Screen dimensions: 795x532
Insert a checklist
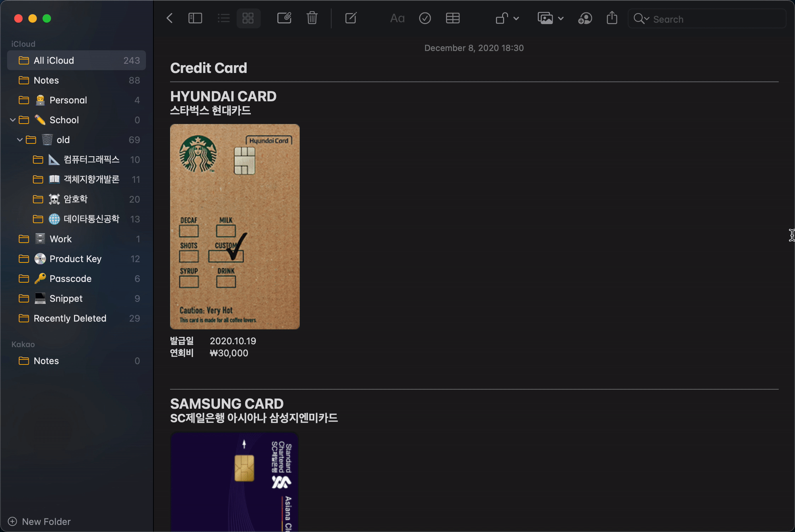point(425,18)
